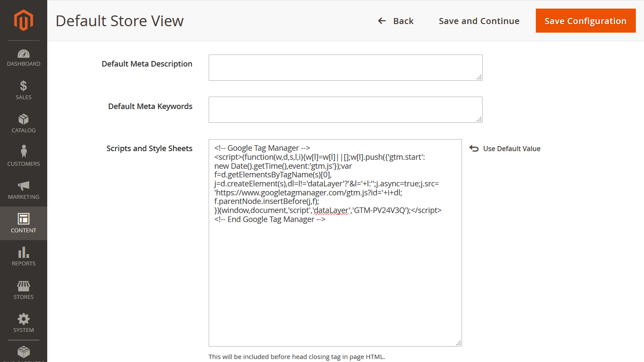Click the resize grip of Meta Keywords field
The width and height of the screenshot is (644, 362).
(479, 119)
